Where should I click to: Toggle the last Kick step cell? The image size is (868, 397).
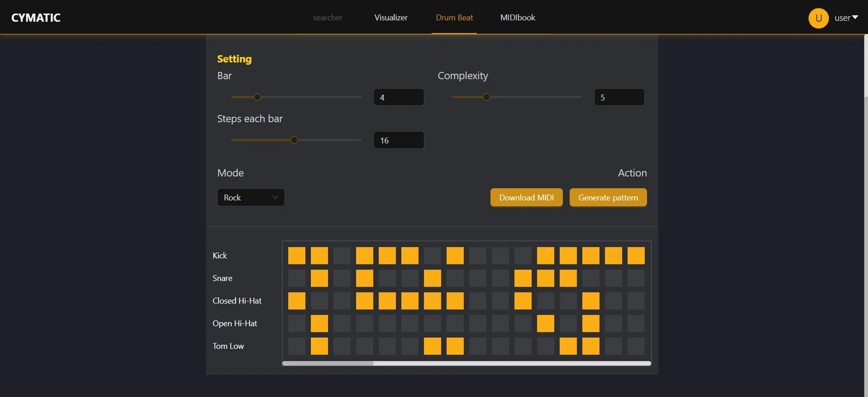(x=636, y=256)
